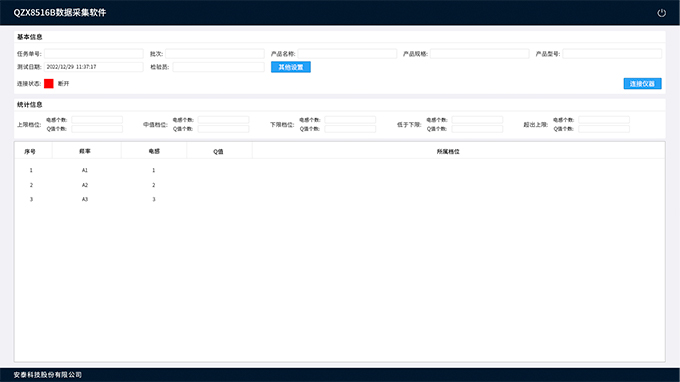Focus the 批次 input field

click(215, 54)
